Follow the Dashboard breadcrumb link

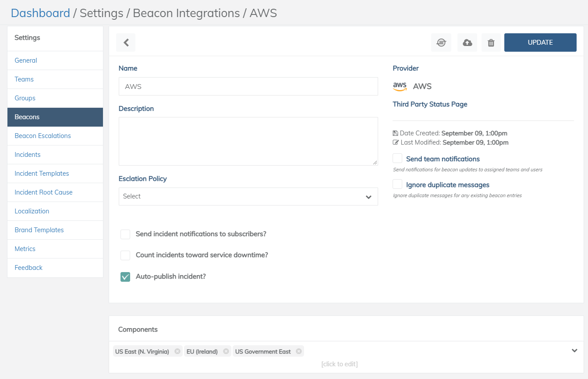coord(40,13)
